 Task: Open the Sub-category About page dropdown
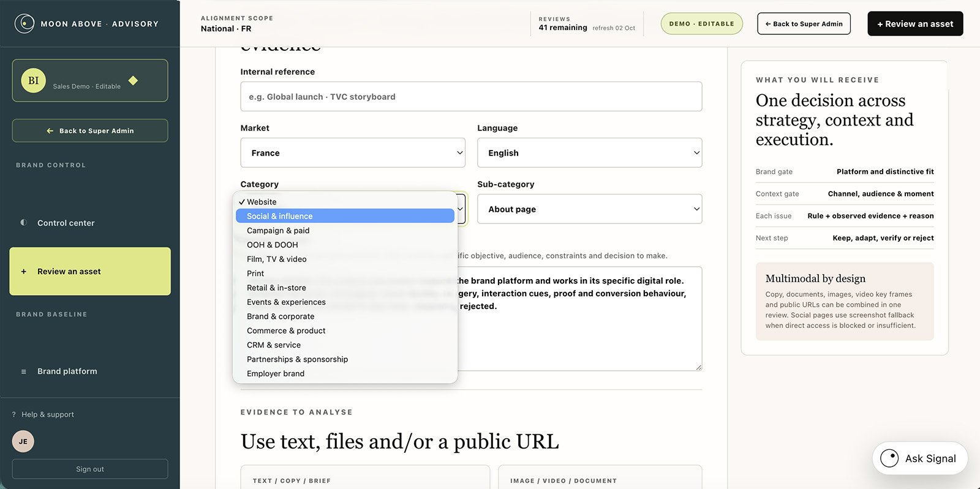tap(589, 209)
